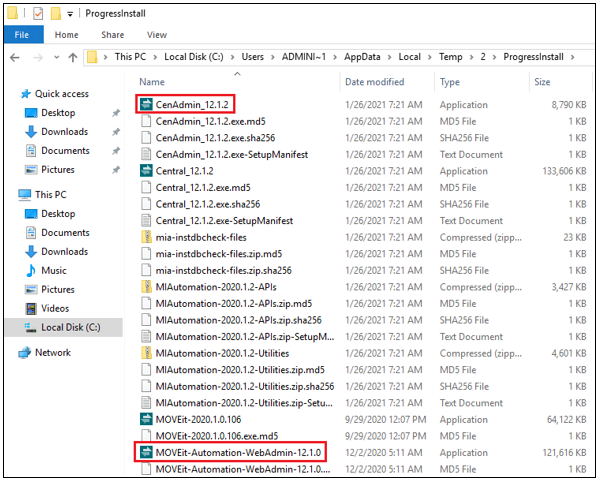601x483 pixels.
Task: Expand the chevron after Temp breadcrumb
Action: click(x=471, y=57)
